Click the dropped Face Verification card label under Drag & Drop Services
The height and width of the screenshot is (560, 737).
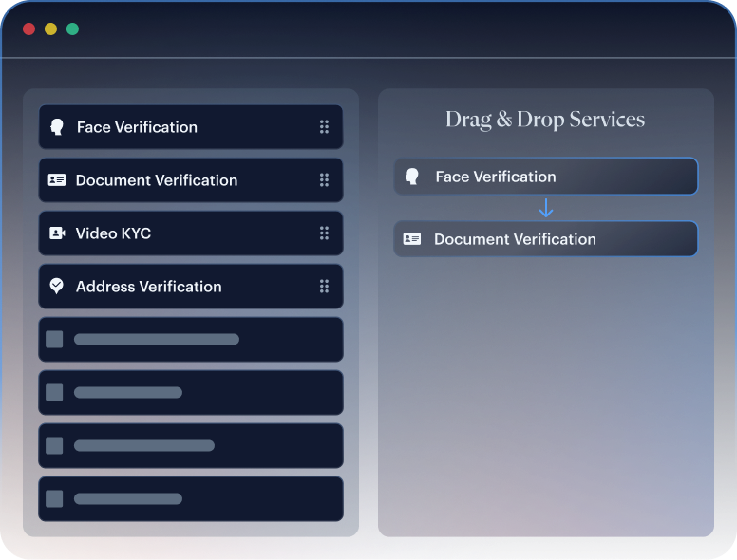[x=496, y=177]
